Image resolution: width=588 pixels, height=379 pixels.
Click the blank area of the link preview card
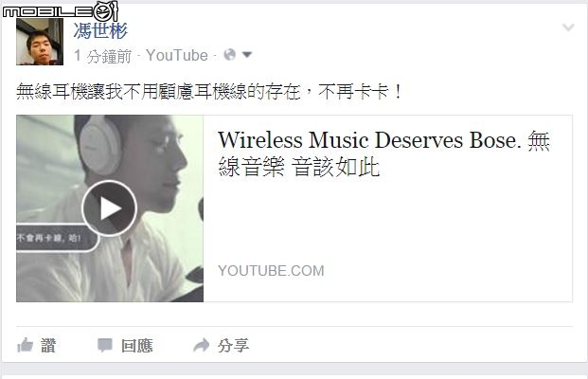pos(386,222)
